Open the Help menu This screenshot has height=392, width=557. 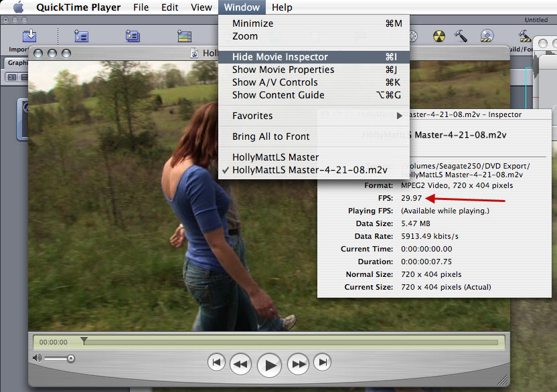tap(282, 7)
